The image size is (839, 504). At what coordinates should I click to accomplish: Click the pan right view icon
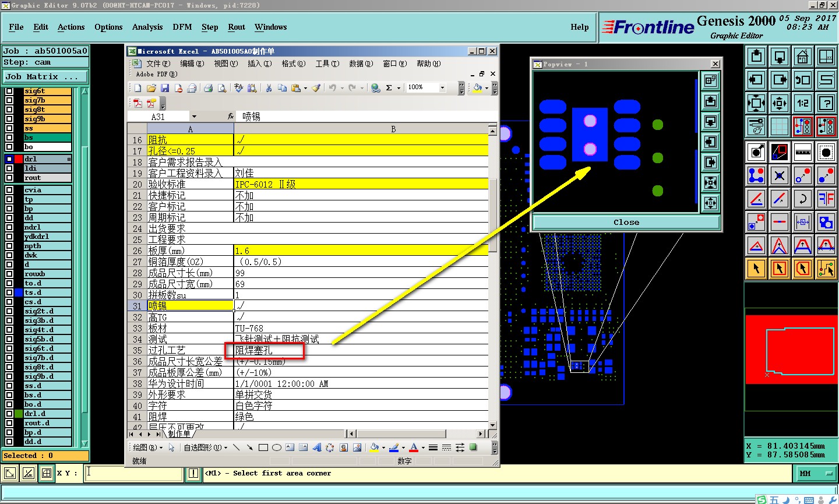(x=780, y=80)
